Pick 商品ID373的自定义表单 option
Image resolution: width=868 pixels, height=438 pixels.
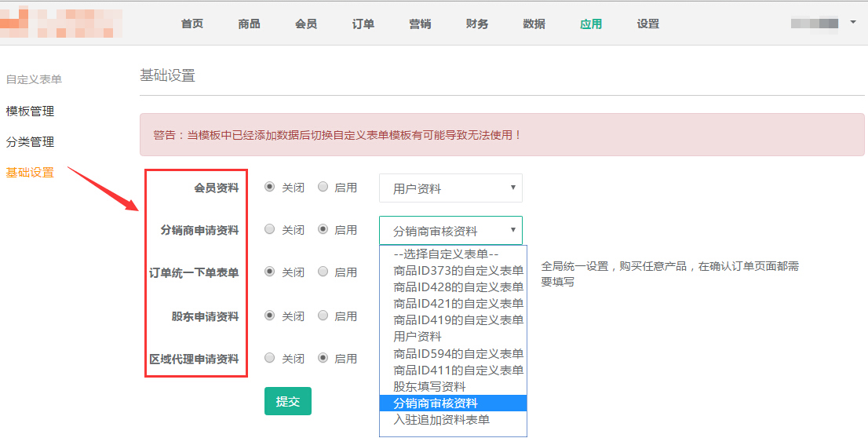click(458, 270)
